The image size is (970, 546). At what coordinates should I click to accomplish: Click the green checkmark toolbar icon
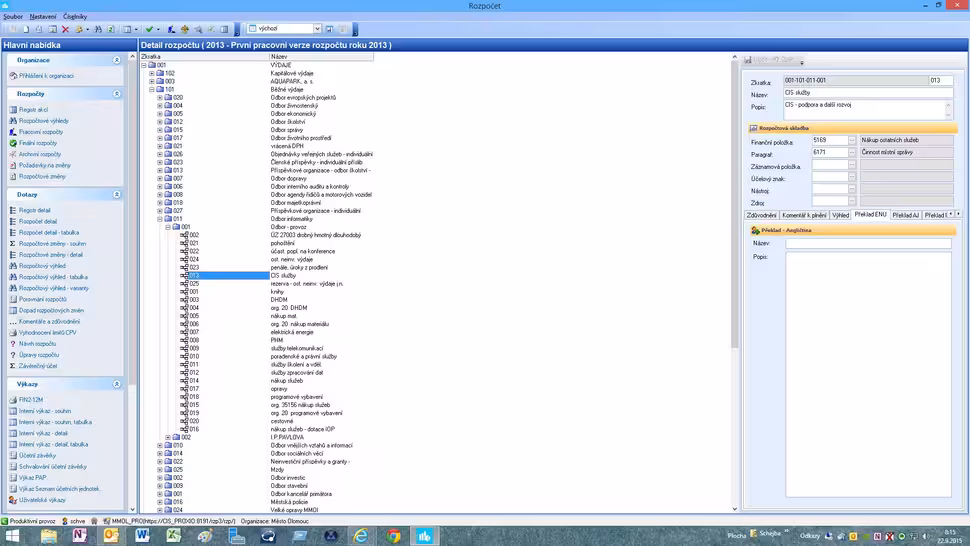pyautogui.click(x=149, y=29)
